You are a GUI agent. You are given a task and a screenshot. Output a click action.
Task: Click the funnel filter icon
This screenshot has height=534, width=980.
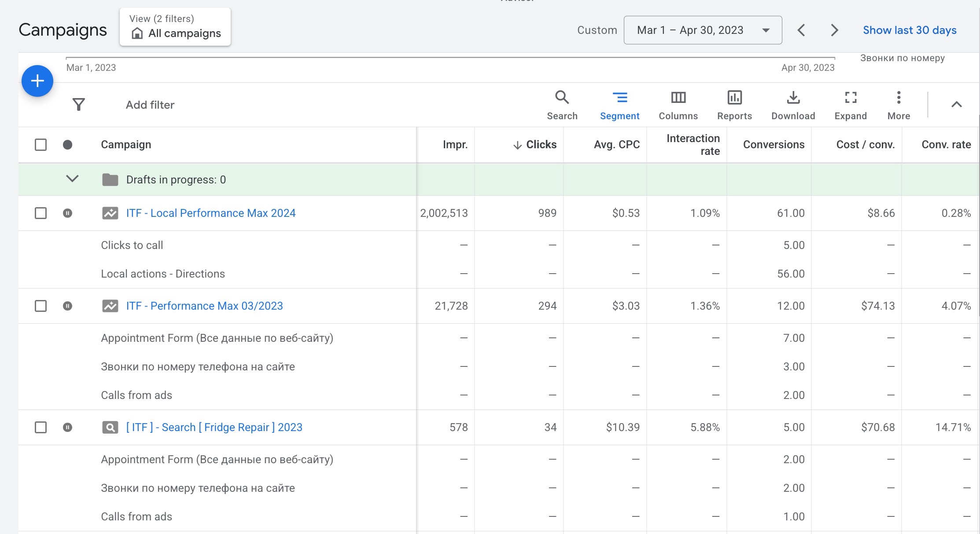click(x=78, y=104)
